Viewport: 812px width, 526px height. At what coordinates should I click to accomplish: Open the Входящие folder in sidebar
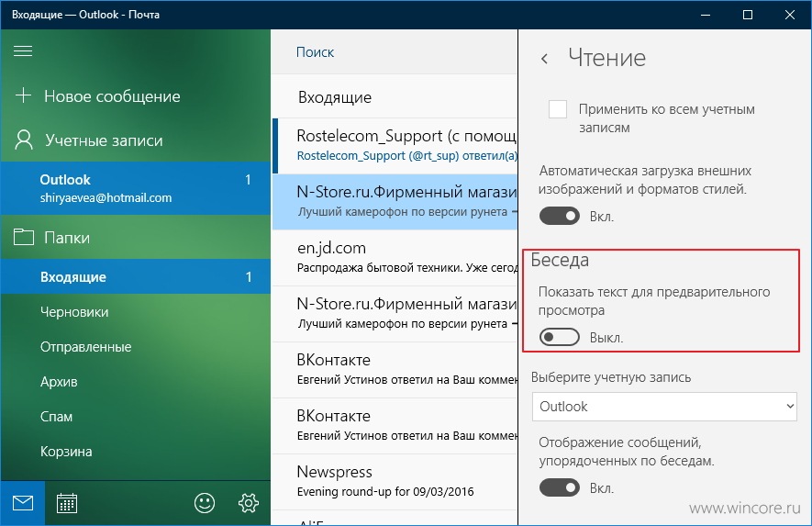point(136,276)
